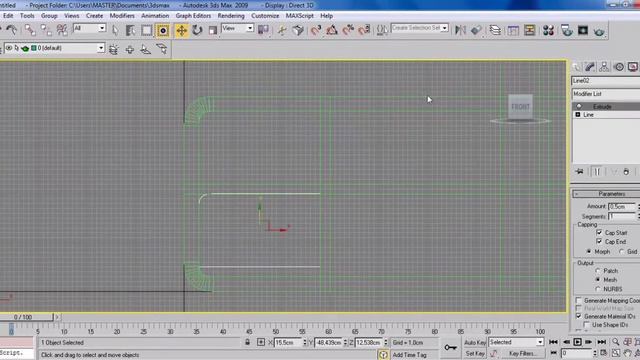
Task: Click the Undo arrow icon
Action: 11,30
